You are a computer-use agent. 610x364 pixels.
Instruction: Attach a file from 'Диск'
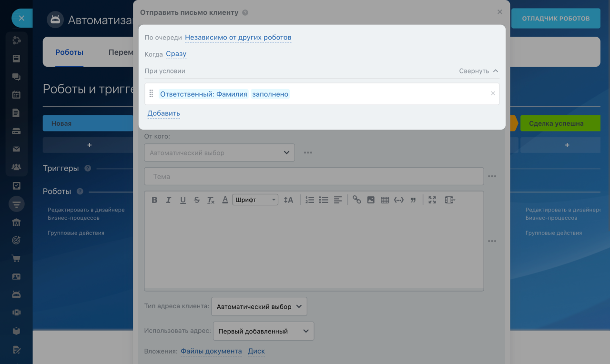[x=256, y=351]
